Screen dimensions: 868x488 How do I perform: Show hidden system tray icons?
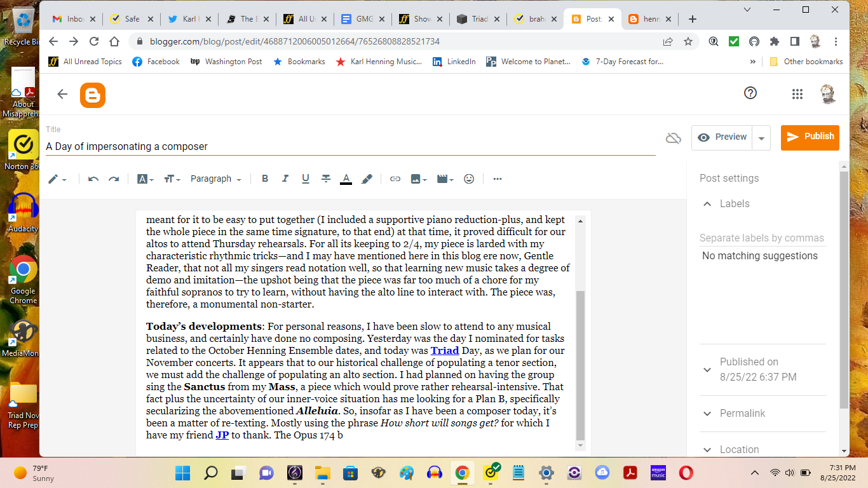(x=755, y=473)
